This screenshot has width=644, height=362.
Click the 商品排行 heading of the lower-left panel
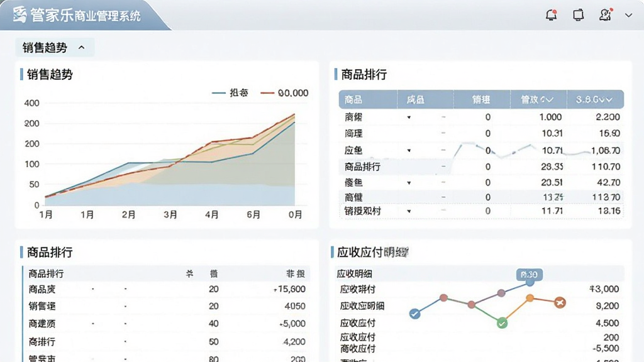50,252
